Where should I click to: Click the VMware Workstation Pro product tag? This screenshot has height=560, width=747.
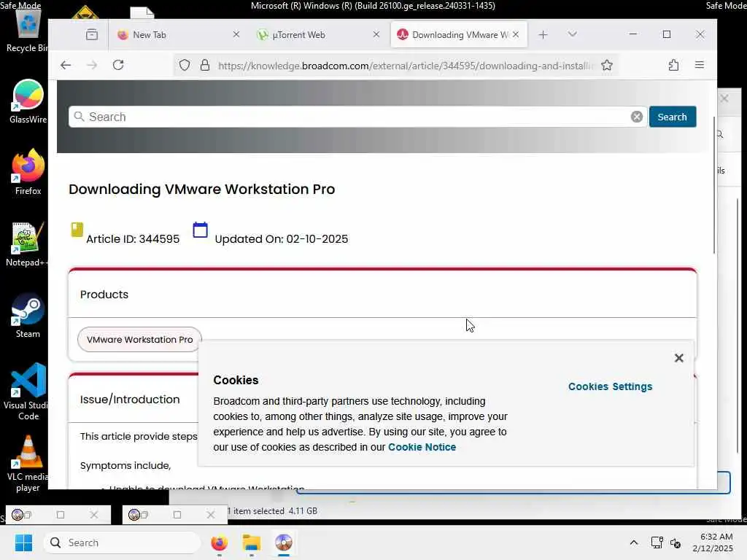pos(139,340)
